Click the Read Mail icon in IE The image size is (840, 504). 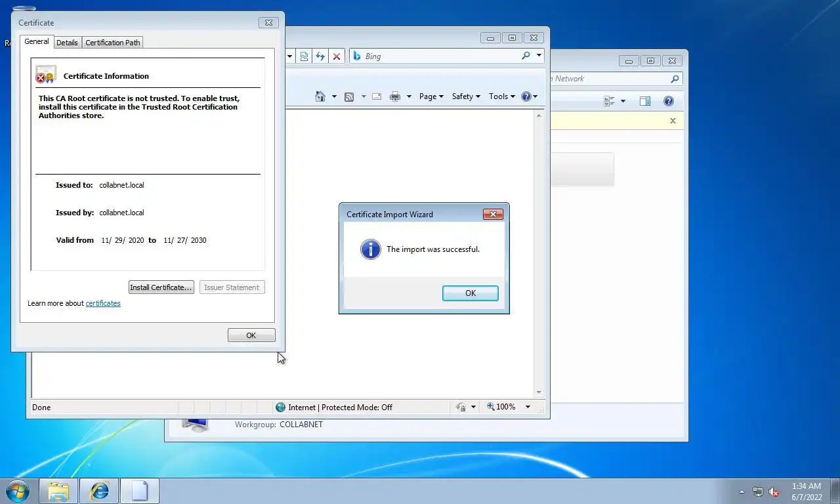tap(377, 96)
